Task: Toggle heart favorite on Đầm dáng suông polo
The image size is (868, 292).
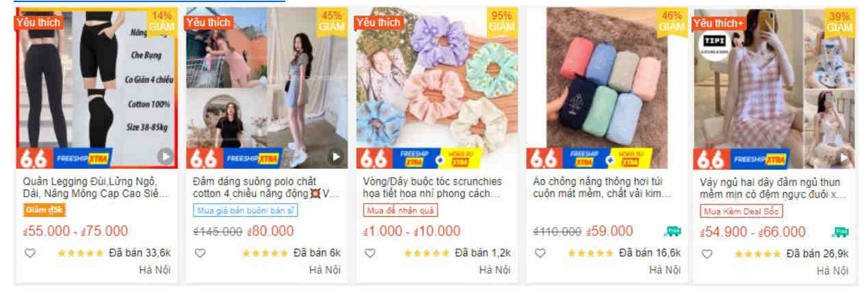Action: (x=200, y=253)
